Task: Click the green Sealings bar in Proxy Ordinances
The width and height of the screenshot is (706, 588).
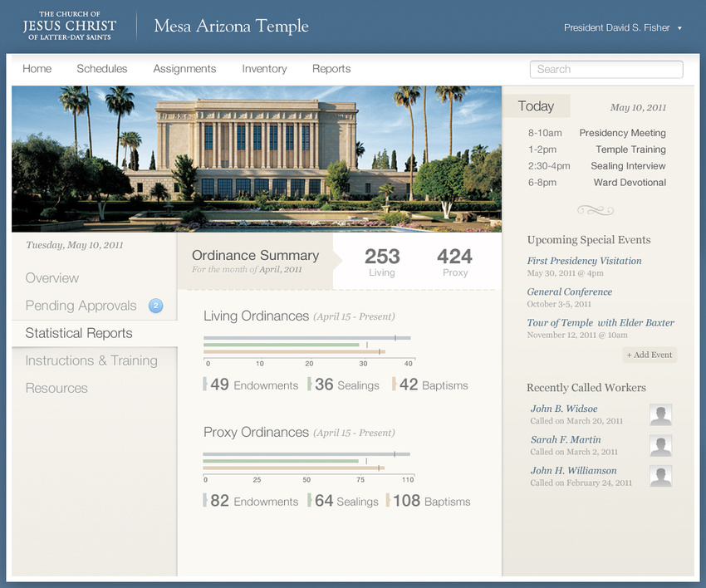Action: 281,461
